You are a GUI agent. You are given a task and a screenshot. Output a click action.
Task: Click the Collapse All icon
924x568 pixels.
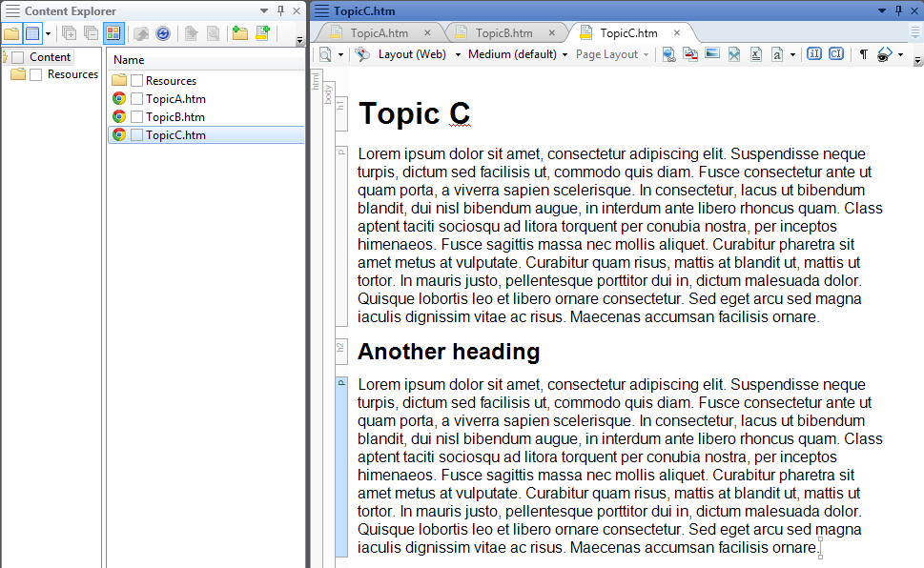pos(91,33)
